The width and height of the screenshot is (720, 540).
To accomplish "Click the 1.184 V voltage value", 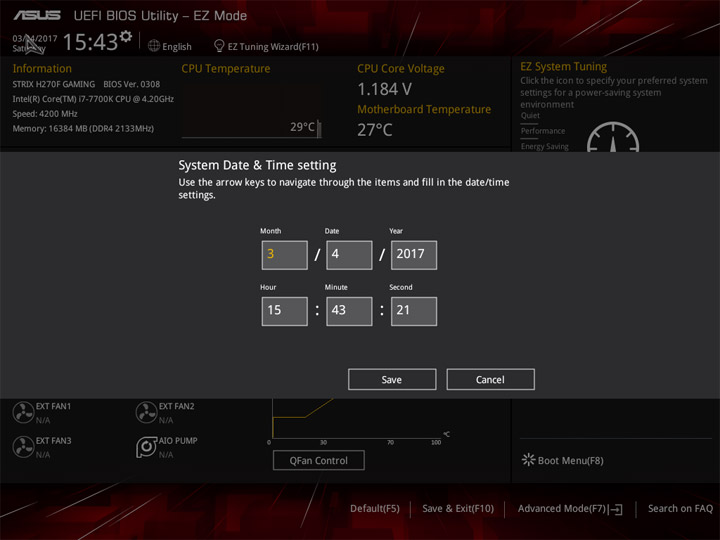I will pos(384,89).
